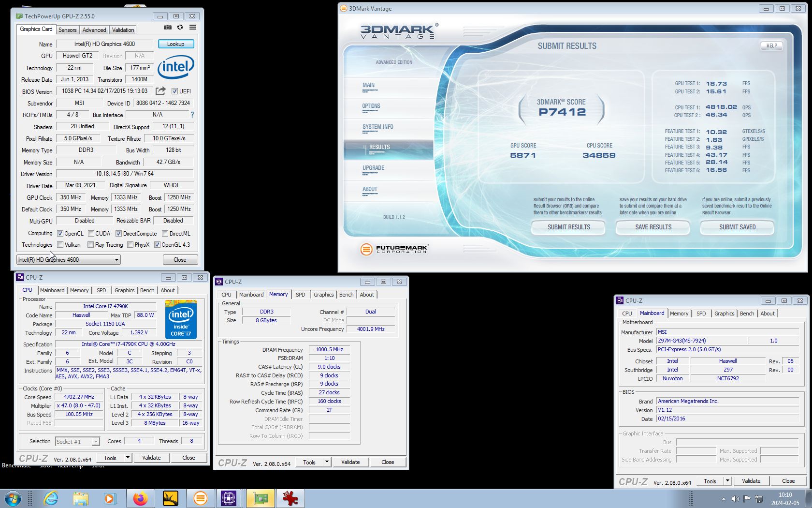The width and height of the screenshot is (812, 508).
Task: Click the GPU-Z Close button
Action: [x=180, y=260]
